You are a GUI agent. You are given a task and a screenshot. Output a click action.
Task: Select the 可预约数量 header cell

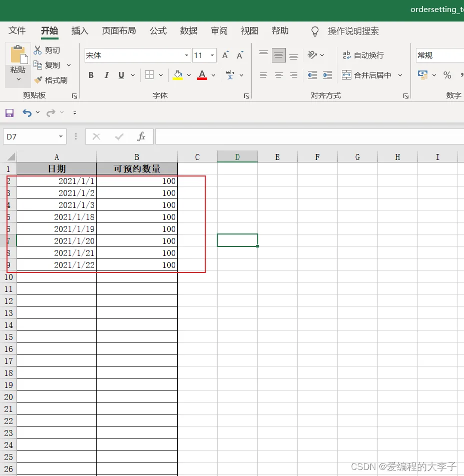(x=137, y=168)
